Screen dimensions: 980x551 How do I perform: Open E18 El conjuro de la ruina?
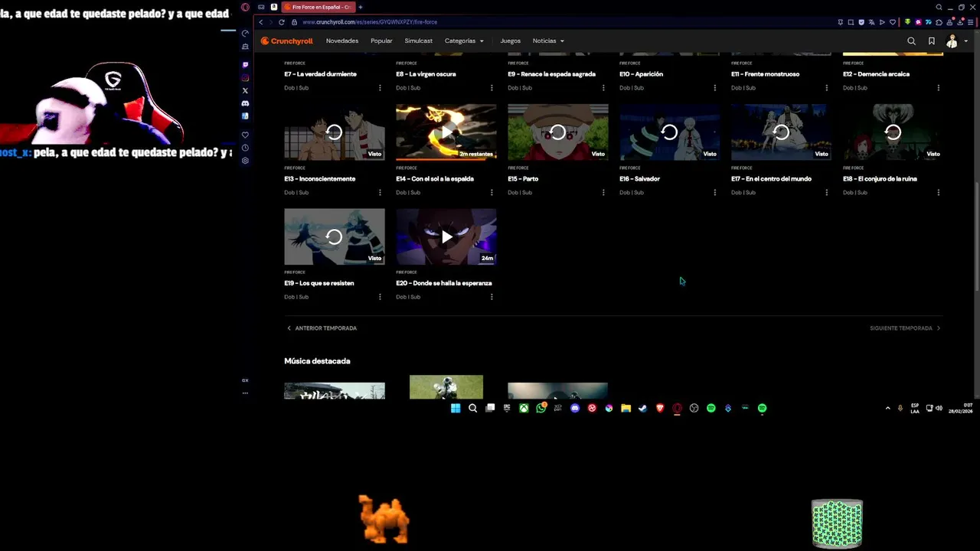pyautogui.click(x=880, y=179)
